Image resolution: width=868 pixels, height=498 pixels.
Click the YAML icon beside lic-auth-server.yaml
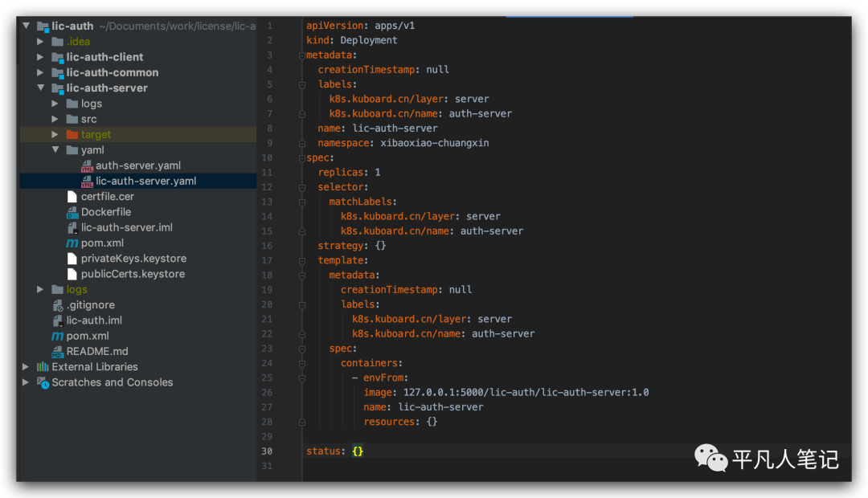click(x=87, y=182)
